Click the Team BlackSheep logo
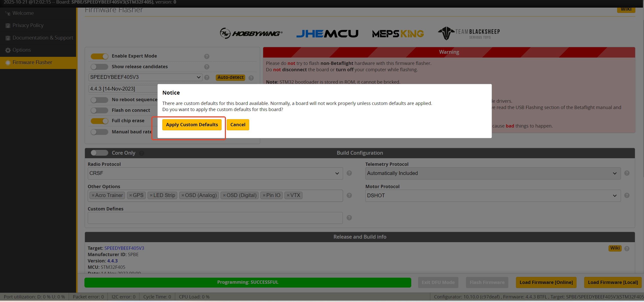Viewport: 644px width, 302px height. coord(469,33)
